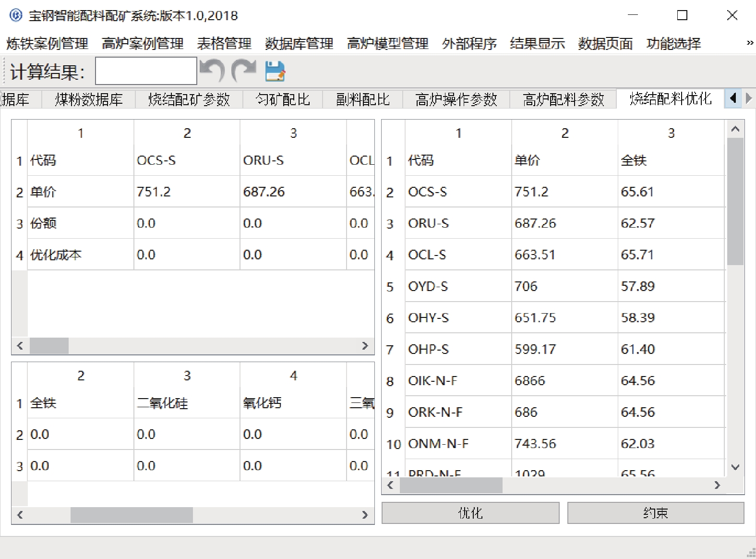Select the 599.17 price cell
Image resolution: width=756 pixels, height=559 pixels.
tap(564, 349)
